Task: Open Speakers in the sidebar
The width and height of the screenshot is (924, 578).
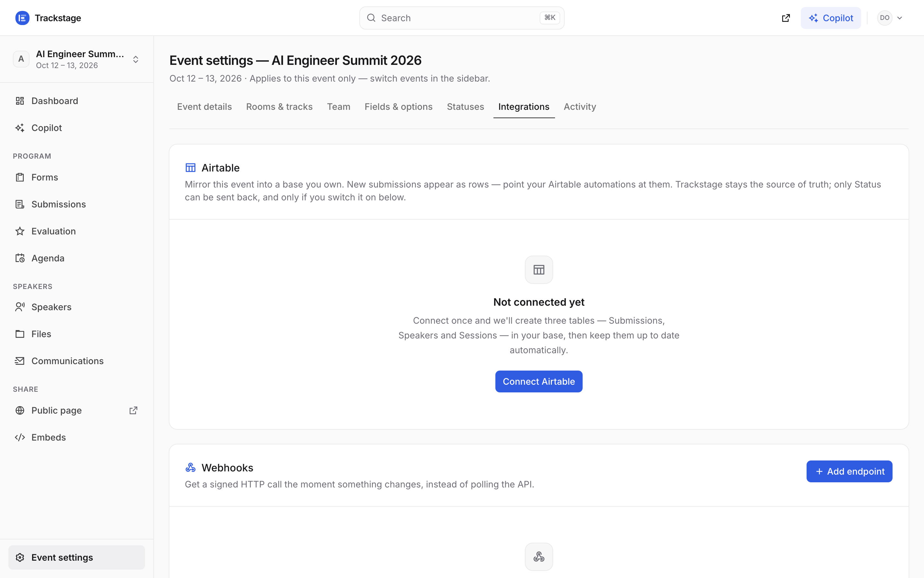Action: [x=77, y=307]
